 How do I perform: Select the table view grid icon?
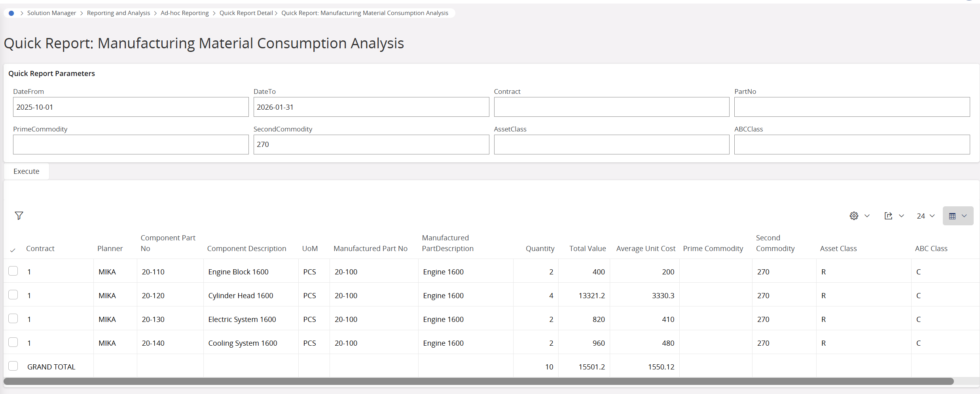pyautogui.click(x=953, y=216)
